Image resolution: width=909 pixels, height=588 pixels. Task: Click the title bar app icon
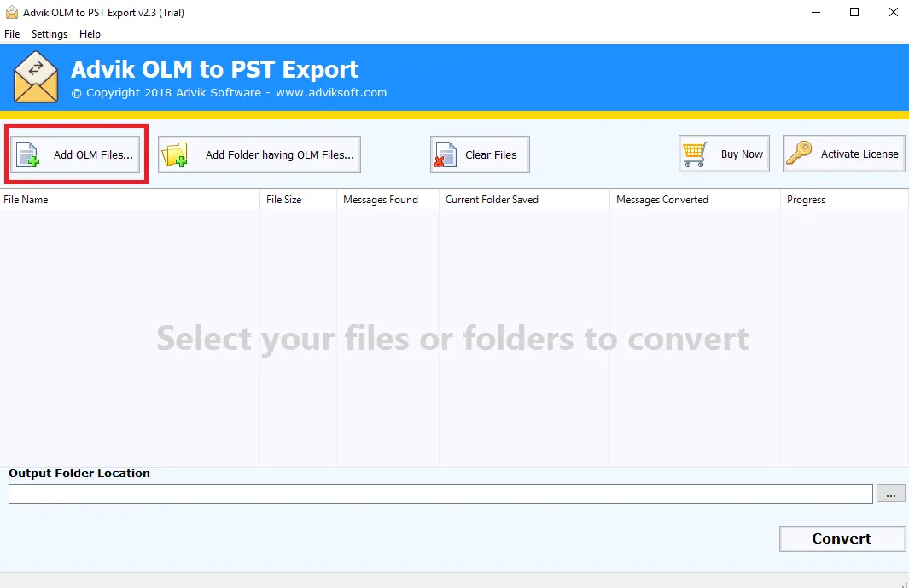click(11, 13)
